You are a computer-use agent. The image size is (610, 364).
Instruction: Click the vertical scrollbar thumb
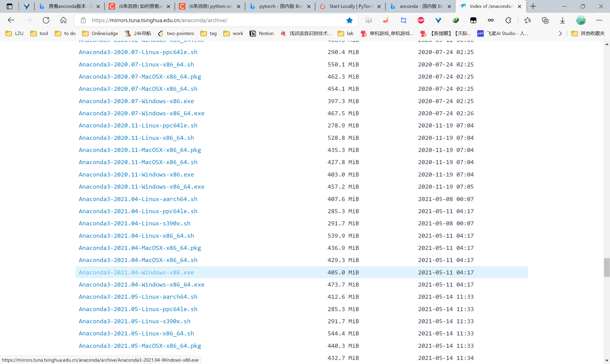[607, 267]
